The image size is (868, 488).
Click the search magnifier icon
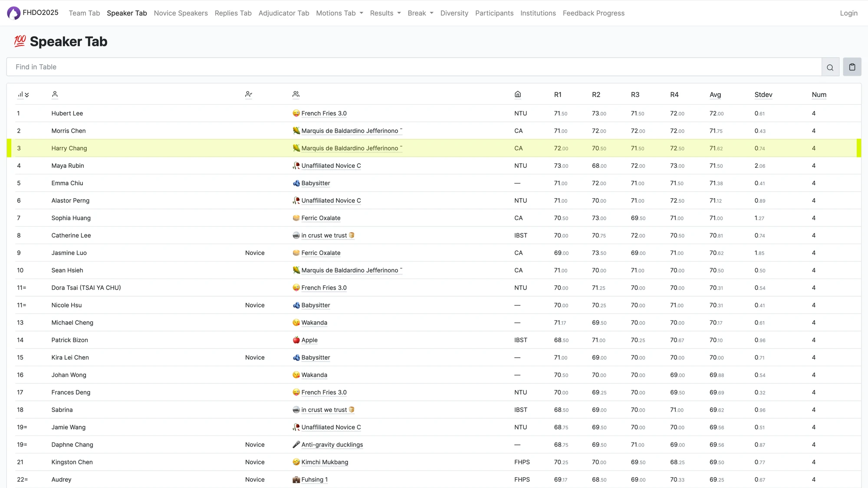click(830, 67)
